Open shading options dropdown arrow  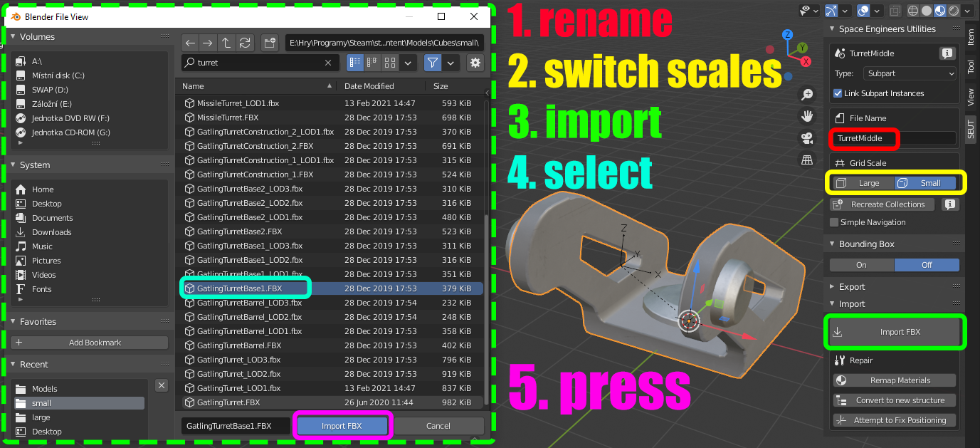[x=969, y=11]
